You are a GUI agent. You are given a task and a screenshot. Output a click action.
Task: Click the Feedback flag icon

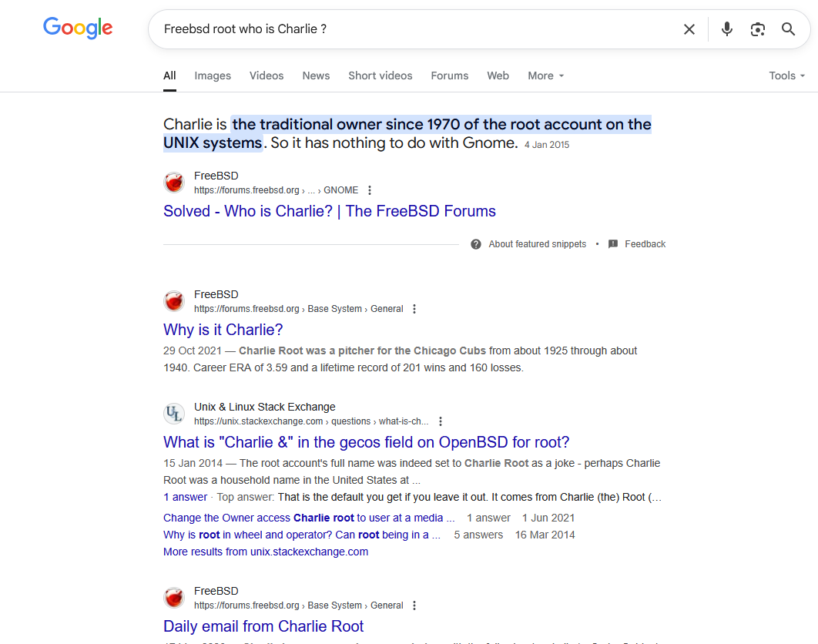click(x=613, y=244)
